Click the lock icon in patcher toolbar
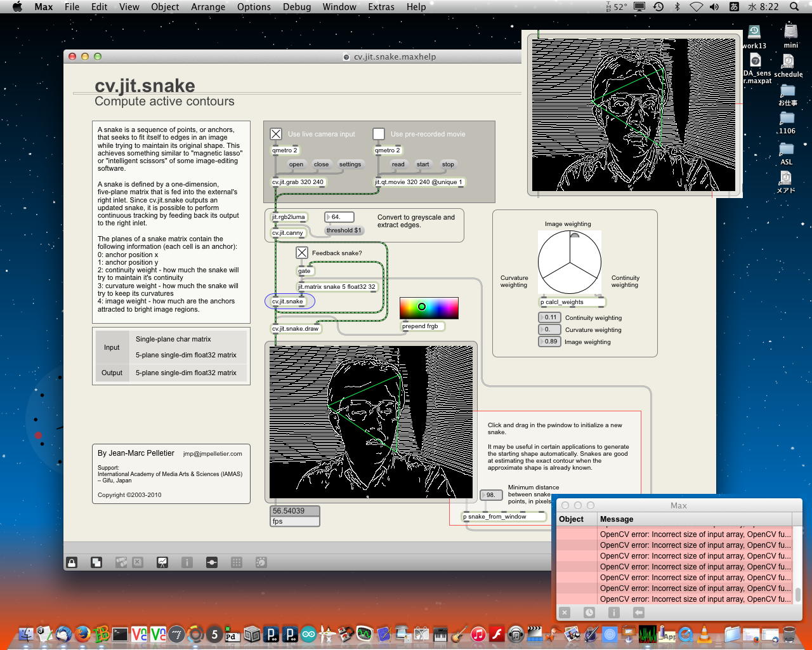Viewport: 812px width, 650px height. click(x=72, y=562)
